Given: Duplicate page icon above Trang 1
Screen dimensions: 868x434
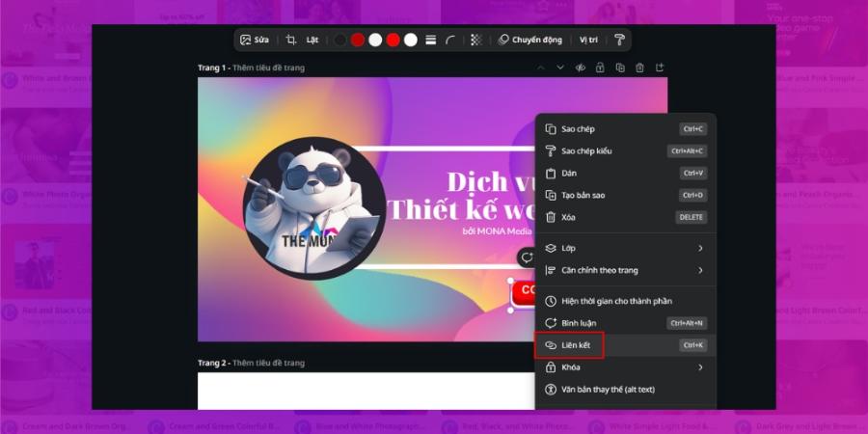Looking at the screenshot, I should (620, 68).
